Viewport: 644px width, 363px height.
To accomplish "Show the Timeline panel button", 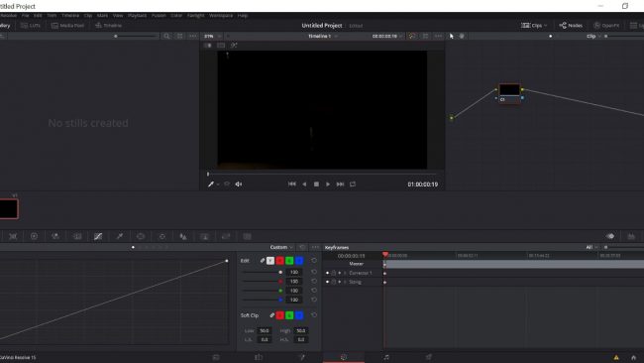I will [x=108, y=26].
